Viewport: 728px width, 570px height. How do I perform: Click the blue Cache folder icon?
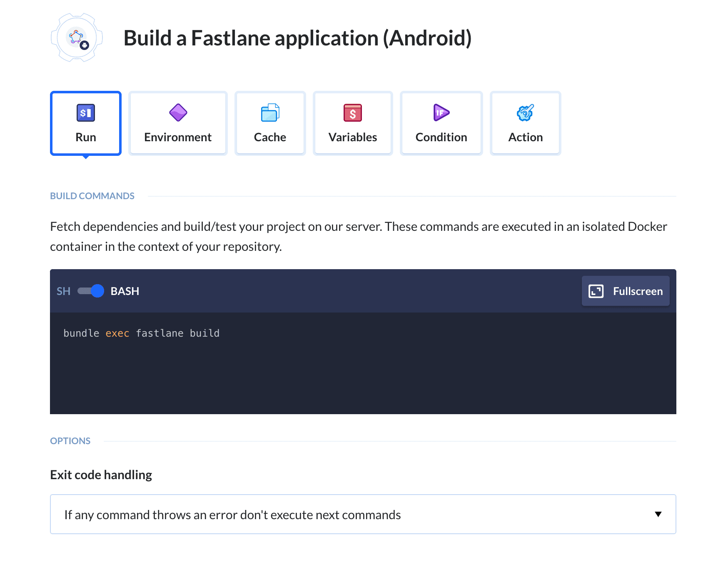click(x=270, y=112)
